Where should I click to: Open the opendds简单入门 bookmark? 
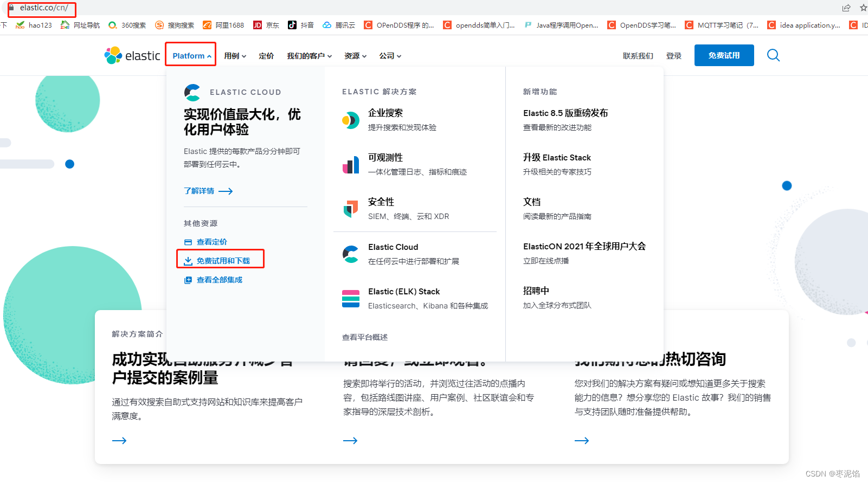[479, 25]
